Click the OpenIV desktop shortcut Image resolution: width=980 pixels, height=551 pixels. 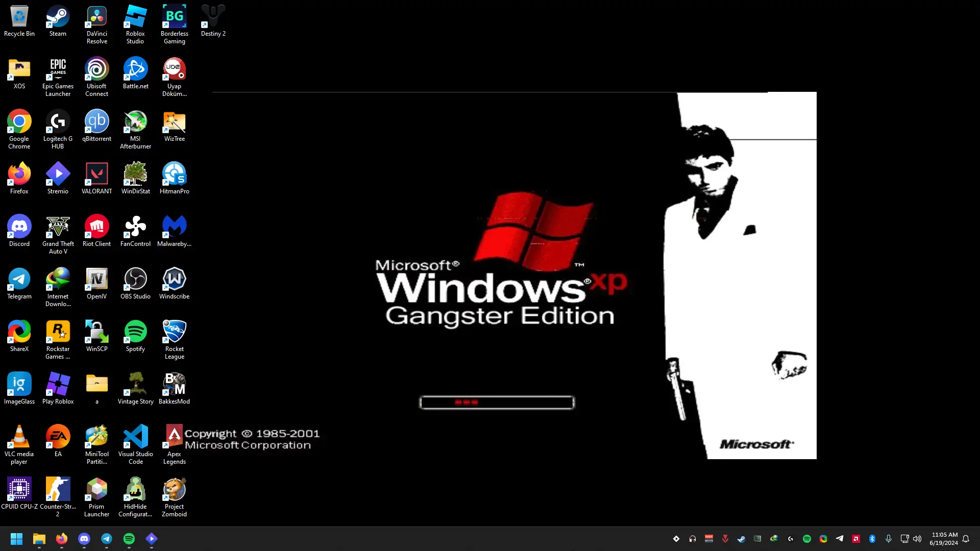97,284
